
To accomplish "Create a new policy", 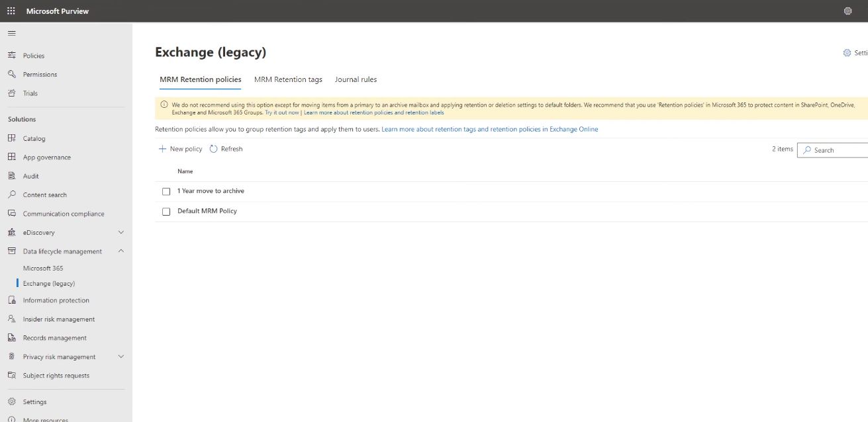I will coord(181,149).
